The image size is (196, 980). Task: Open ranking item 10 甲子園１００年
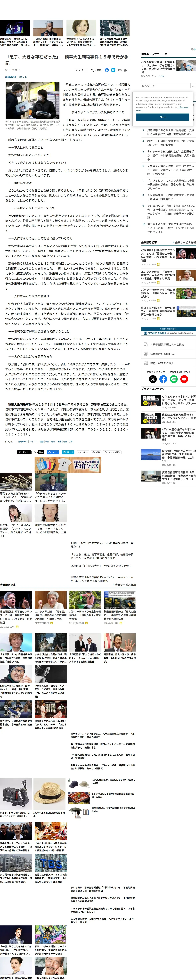pos(171,228)
